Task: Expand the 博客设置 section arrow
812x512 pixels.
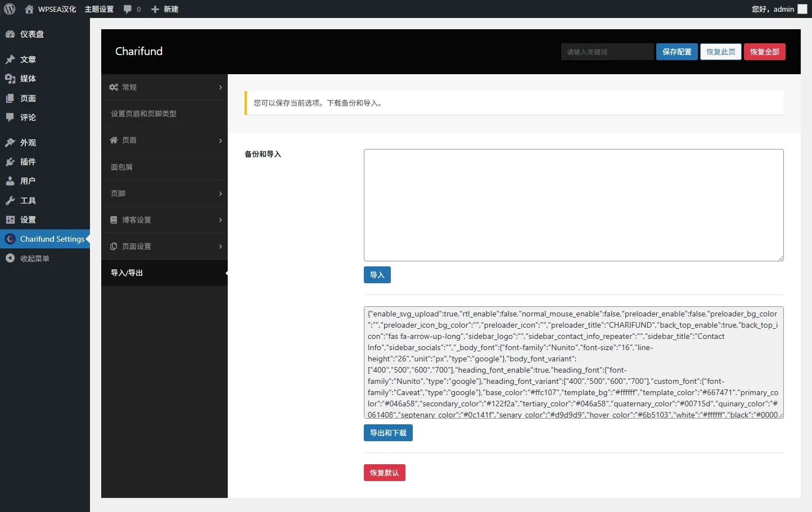Action: [x=220, y=220]
